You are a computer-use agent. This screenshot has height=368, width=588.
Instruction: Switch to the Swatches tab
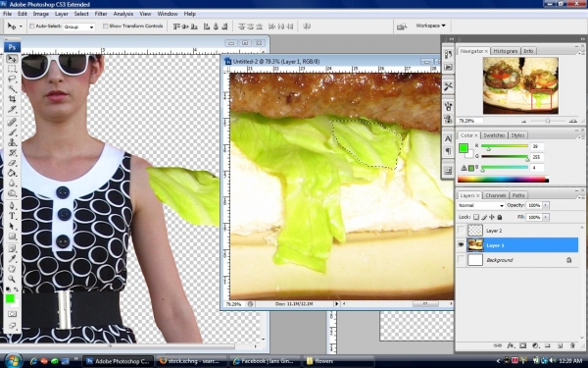(494, 135)
